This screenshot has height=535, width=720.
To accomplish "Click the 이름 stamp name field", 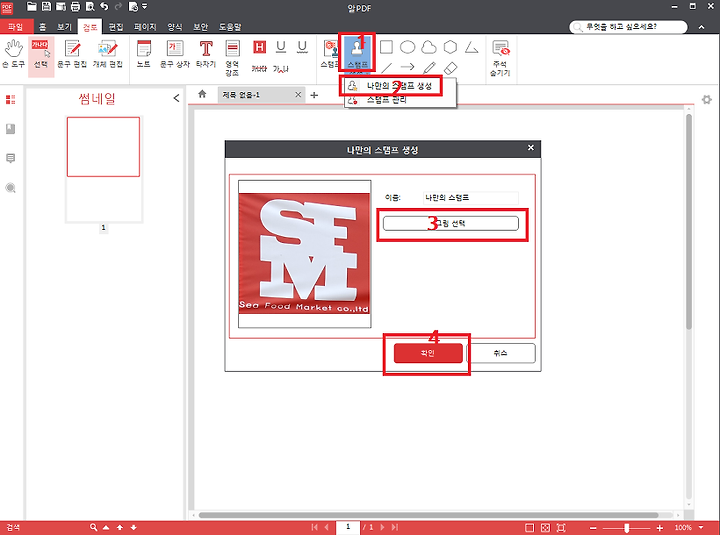I will tap(471, 198).
